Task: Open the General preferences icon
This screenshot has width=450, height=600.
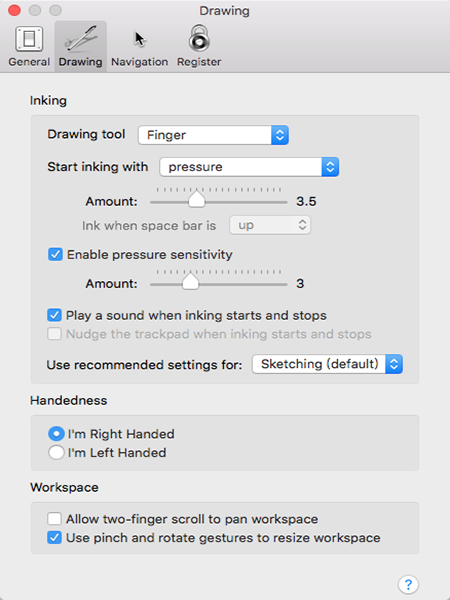Action: tap(29, 39)
